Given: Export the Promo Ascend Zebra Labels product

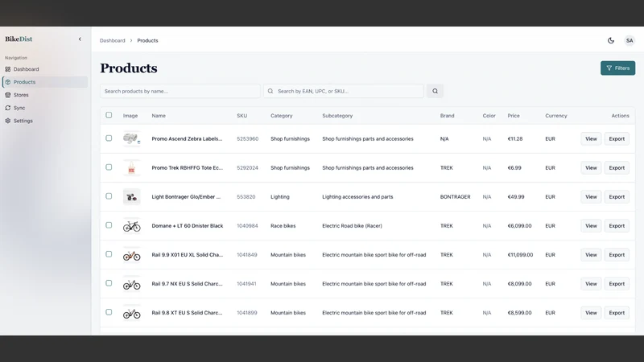Looking at the screenshot, I should tap(617, 138).
